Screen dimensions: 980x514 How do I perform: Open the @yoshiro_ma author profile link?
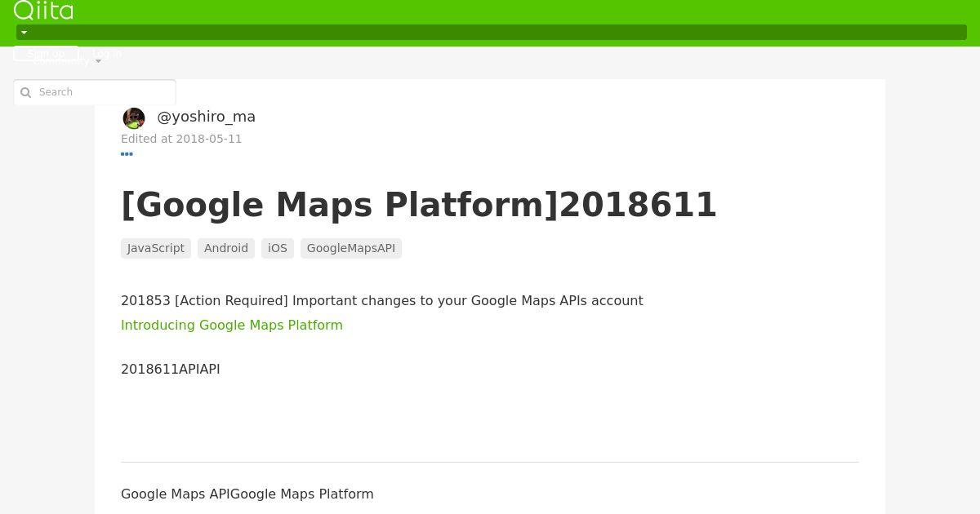click(x=206, y=117)
